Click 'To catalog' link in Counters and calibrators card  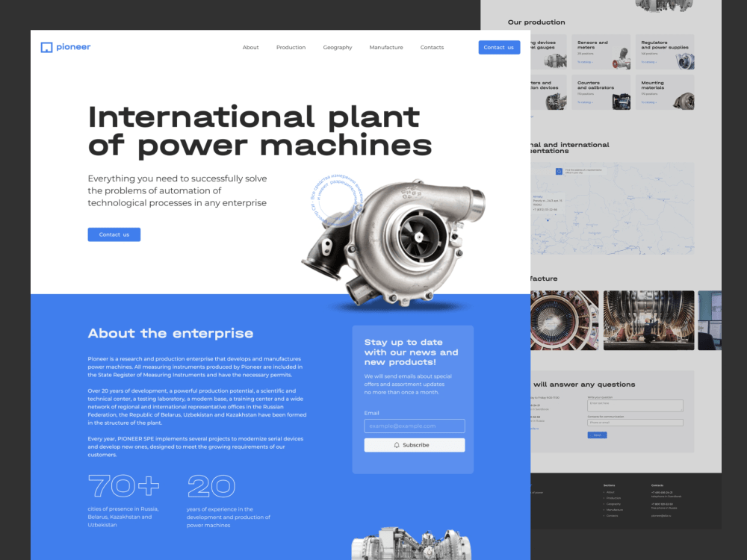pos(585,102)
